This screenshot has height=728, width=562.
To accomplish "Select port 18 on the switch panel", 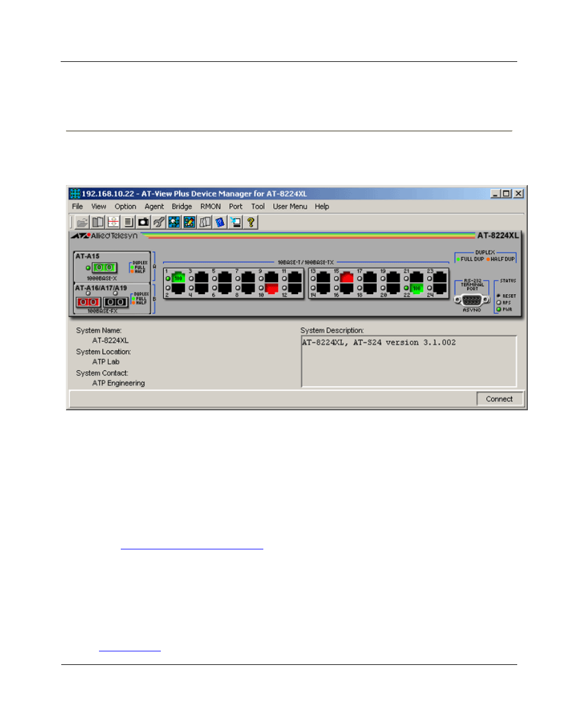I will 370,288.
